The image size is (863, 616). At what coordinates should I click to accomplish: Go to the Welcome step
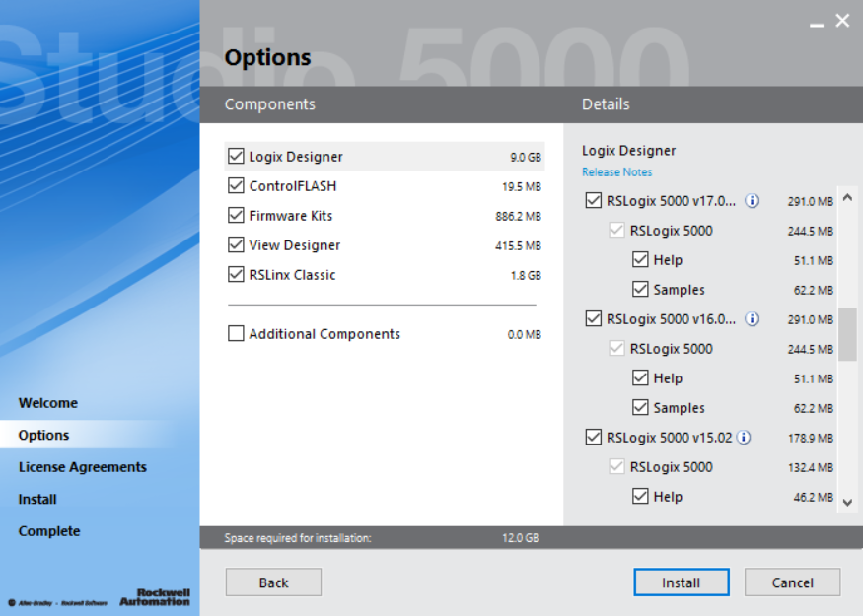tap(48, 403)
